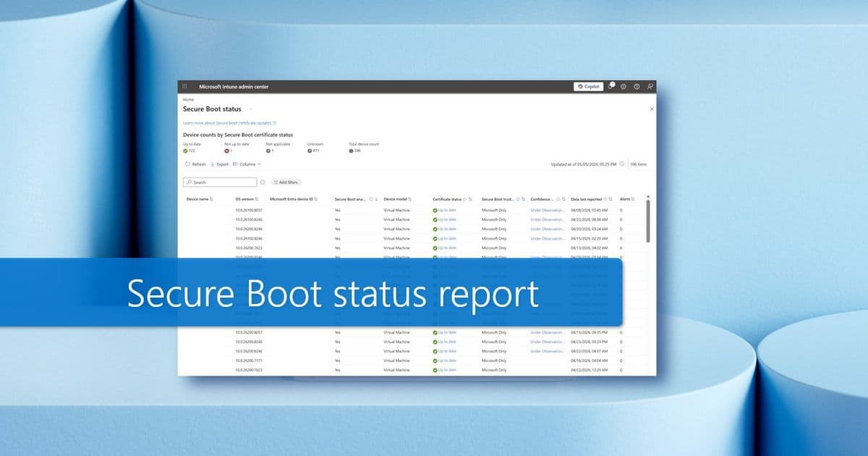The image size is (868, 456).
Task: Click info icon on Certificate status column
Action: coord(466,198)
